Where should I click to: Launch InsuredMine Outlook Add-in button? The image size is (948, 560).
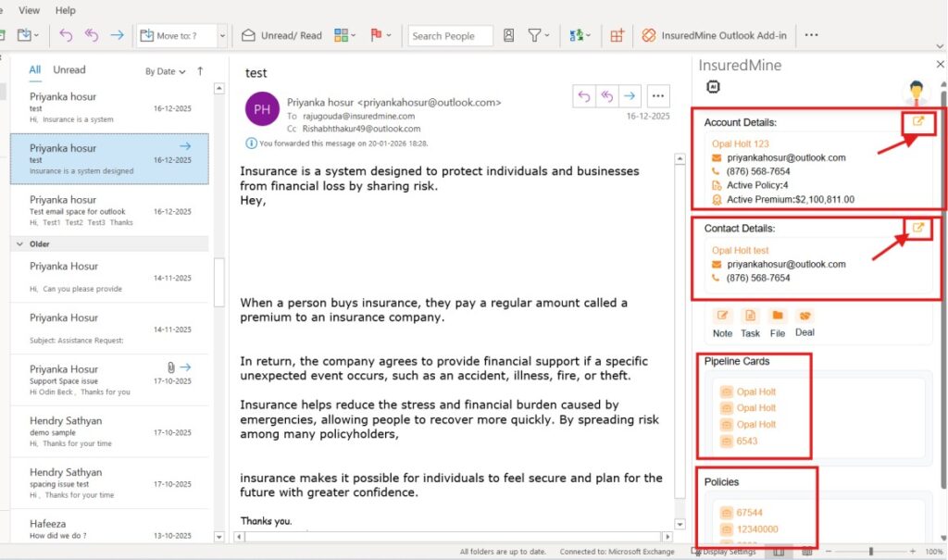714,35
